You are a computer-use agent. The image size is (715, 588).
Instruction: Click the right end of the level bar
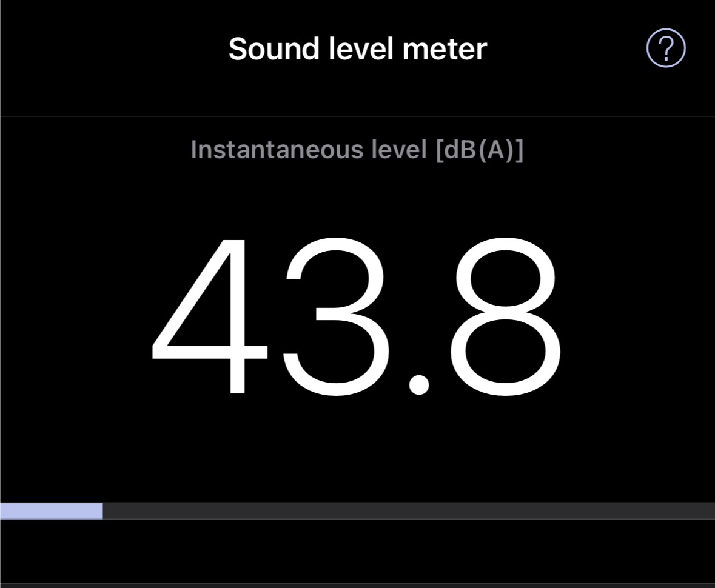(708, 511)
